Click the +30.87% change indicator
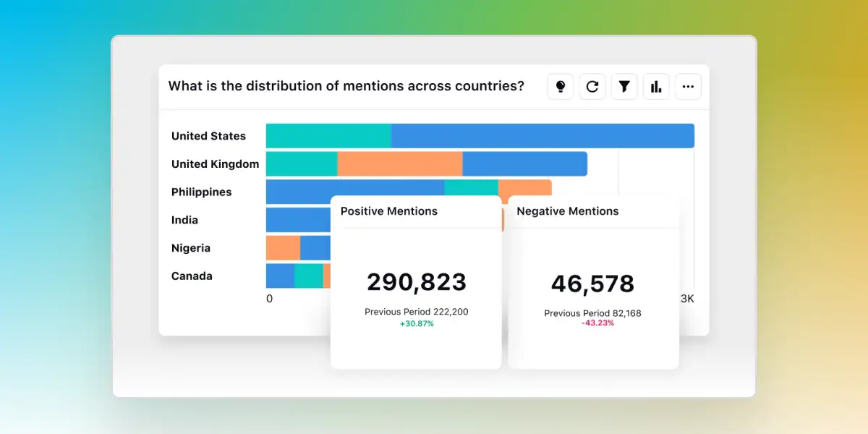The height and width of the screenshot is (434, 868). pos(417,323)
